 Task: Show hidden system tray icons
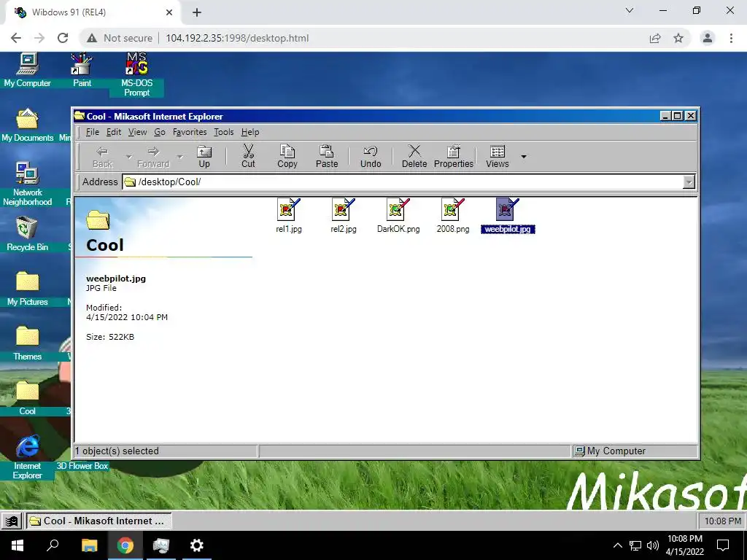pos(617,545)
